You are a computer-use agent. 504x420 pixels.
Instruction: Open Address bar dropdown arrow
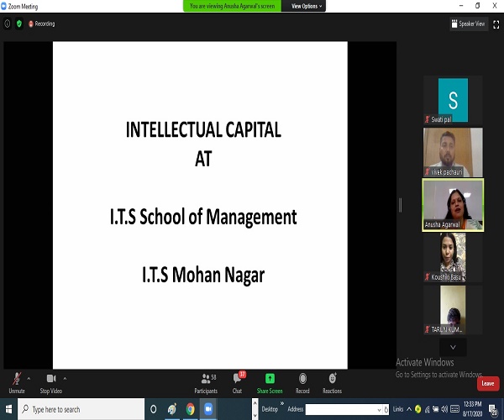379,410
